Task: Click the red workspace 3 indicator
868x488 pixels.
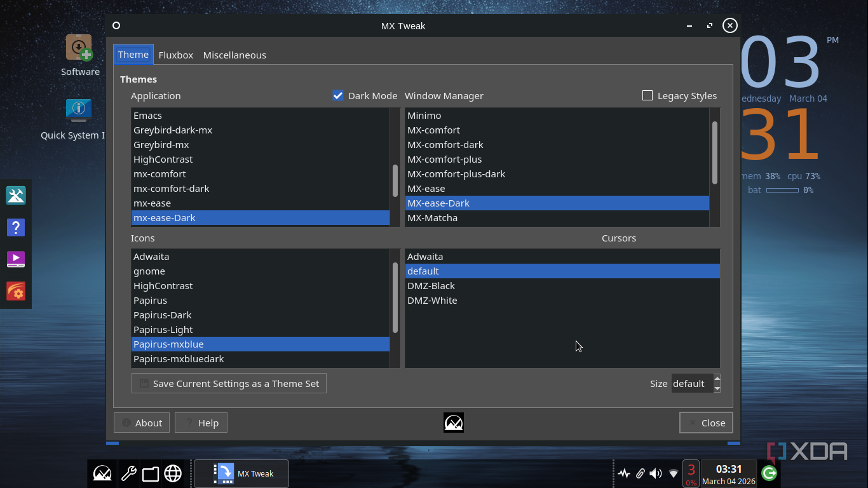Action: pos(691,473)
